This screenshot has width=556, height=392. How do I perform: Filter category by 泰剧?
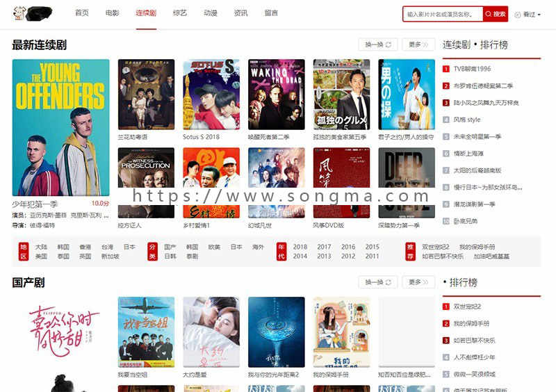tap(193, 256)
